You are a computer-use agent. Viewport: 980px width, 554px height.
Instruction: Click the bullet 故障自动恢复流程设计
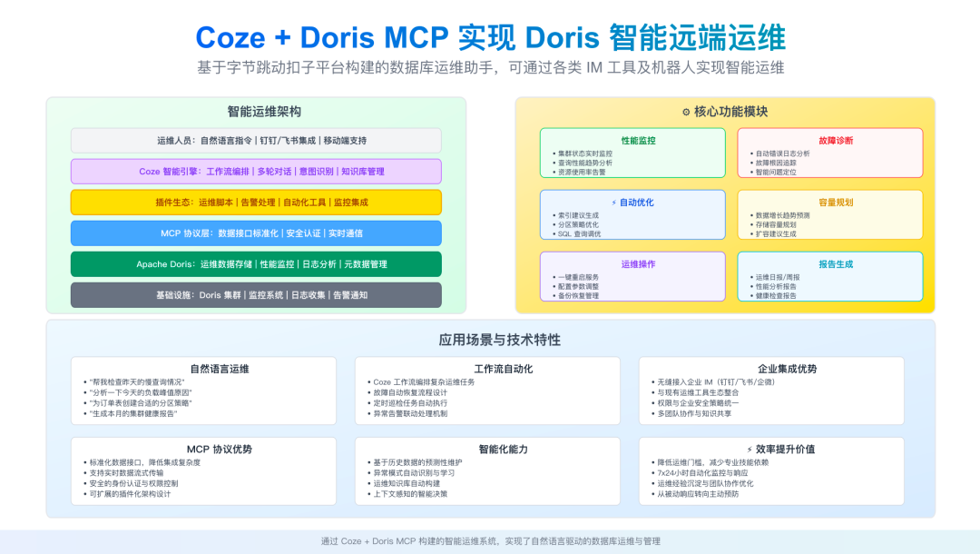410,392
